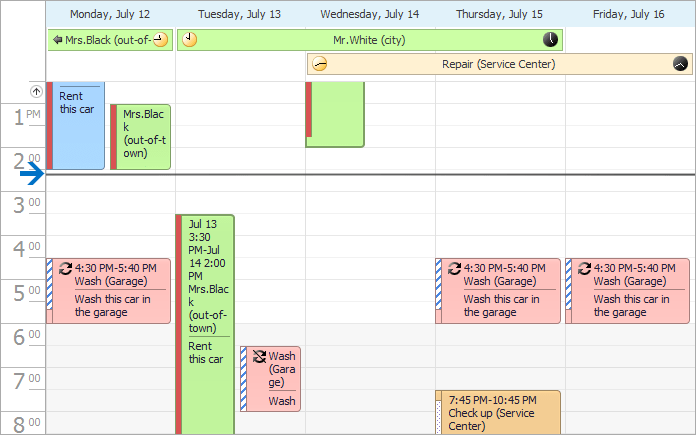
Task: Click the blue current-time arrow marker
Action: click(32, 174)
